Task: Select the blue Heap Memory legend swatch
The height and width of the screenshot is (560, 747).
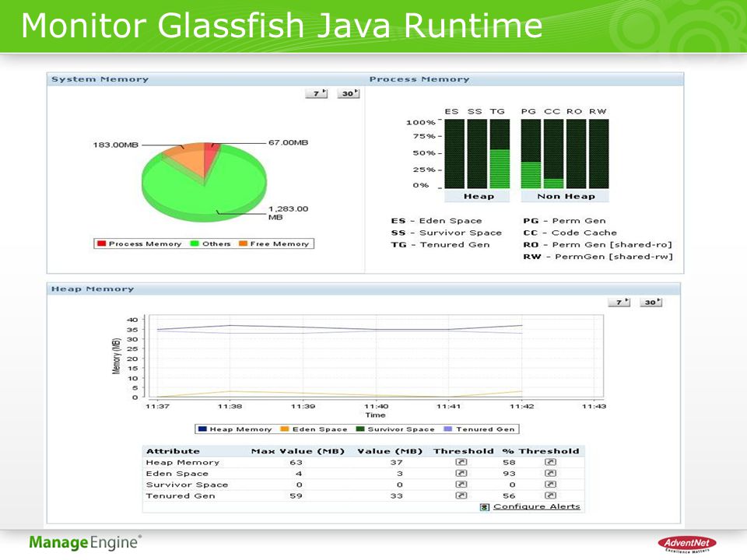Action: (202, 429)
